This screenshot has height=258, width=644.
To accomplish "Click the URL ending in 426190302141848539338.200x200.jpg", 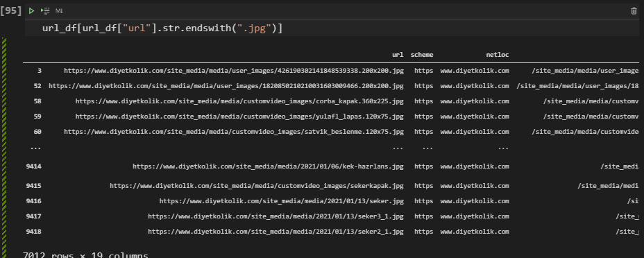I will [234, 71].
